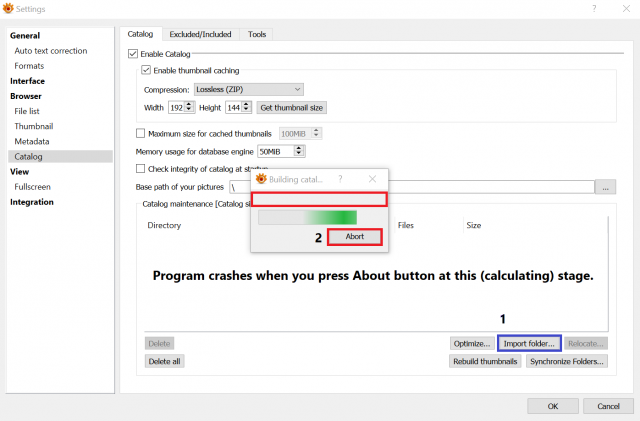Click the Rebuild thumbnails button

485,361
